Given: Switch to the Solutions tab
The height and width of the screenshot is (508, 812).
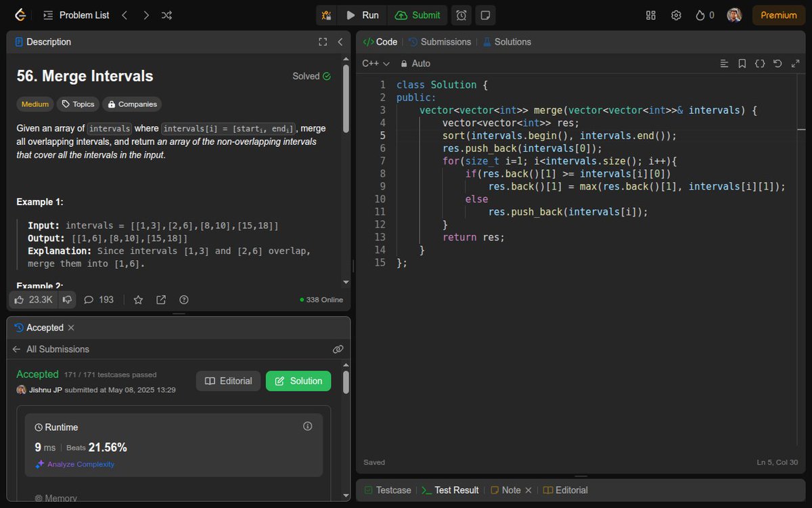Looking at the screenshot, I should click(x=507, y=42).
